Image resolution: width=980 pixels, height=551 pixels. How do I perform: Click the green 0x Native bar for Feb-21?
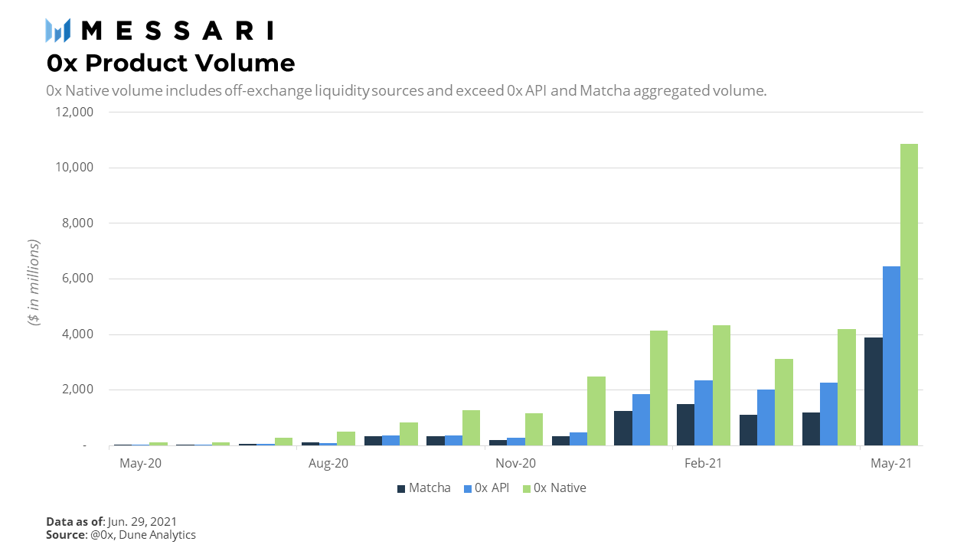pyautogui.click(x=721, y=385)
